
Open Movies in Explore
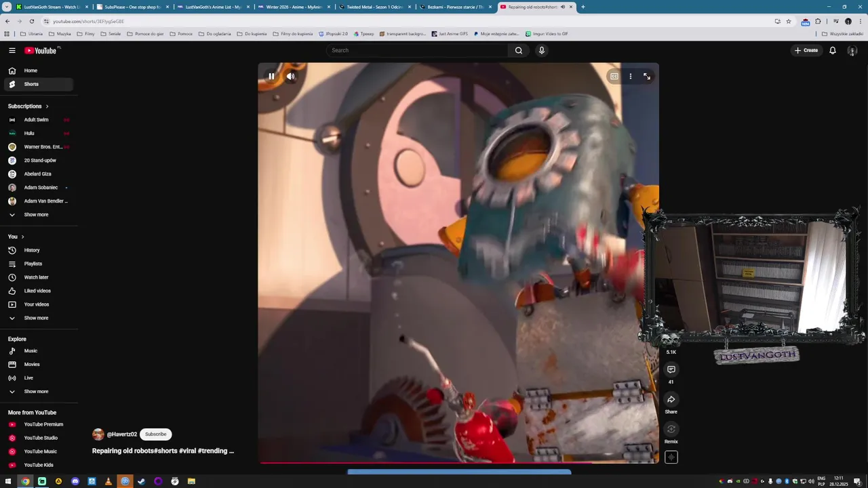click(x=39, y=365)
